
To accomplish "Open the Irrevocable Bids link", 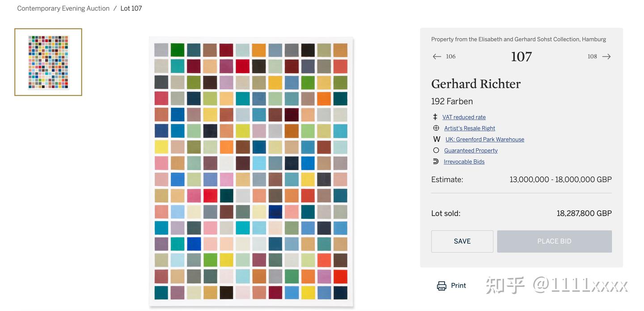I will (x=464, y=162).
